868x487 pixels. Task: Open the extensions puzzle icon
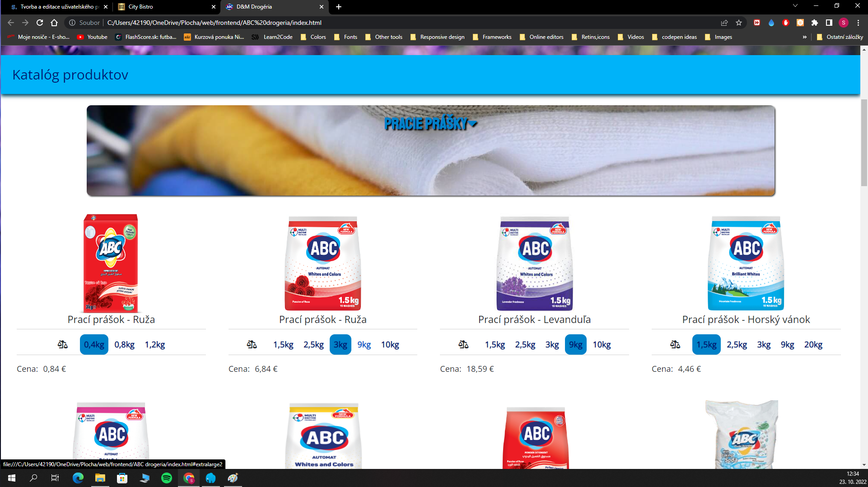pos(815,23)
